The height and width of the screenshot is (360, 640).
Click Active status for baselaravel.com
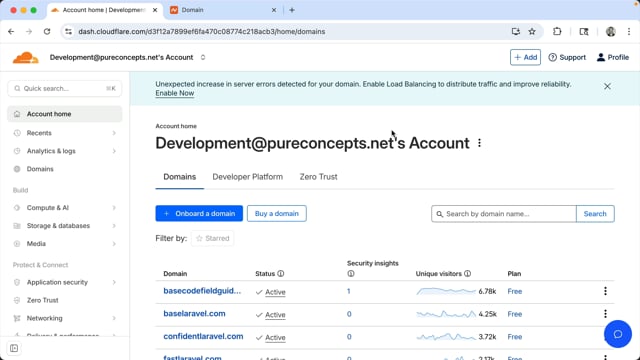click(x=275, y=315)
